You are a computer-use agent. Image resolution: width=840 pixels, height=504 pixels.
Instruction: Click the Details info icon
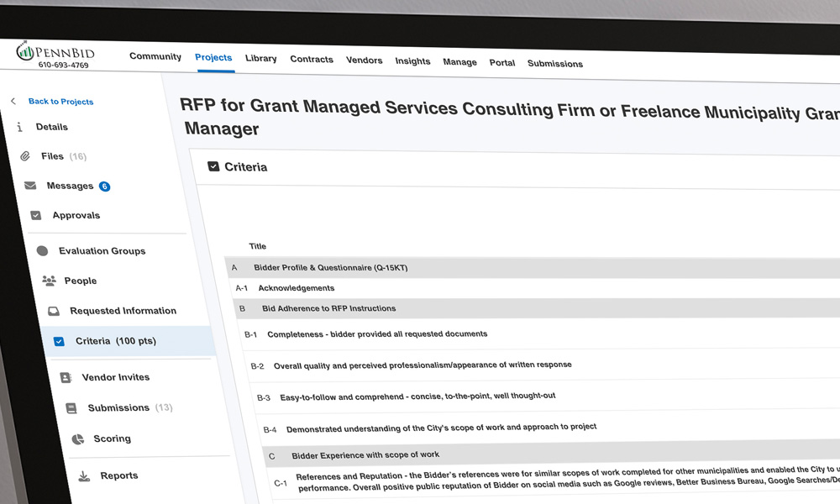[20, 126]
